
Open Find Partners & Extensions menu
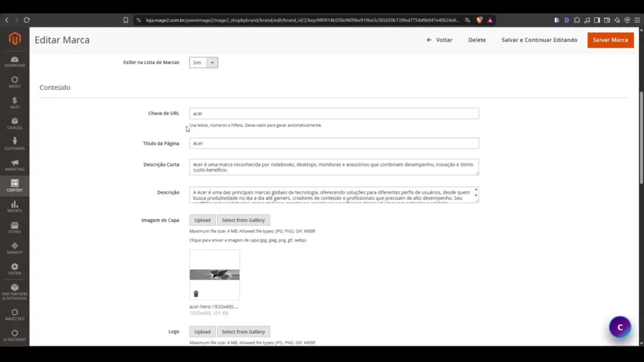pos(15,292)
